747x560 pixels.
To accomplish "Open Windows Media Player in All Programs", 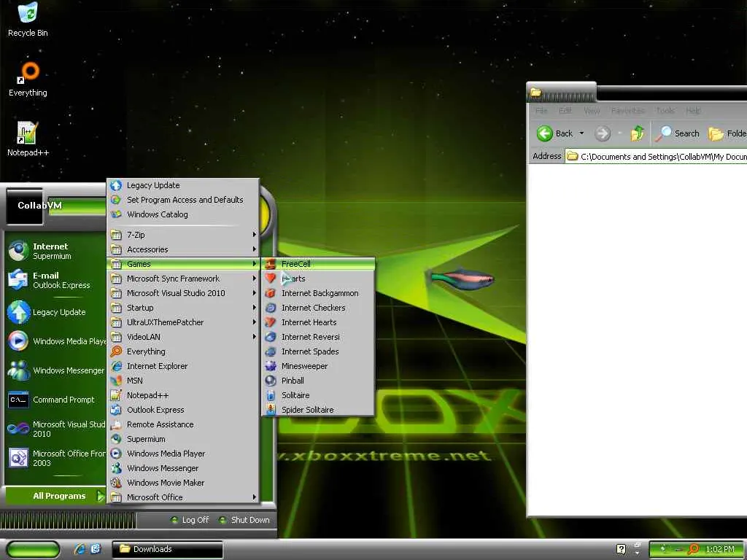I will (x=183, y=454).
